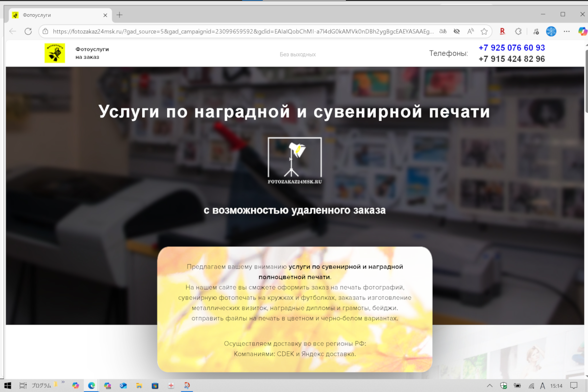588x392 pixels.
Task: Open the media control music-note icon
Action: [x=536, y=31]
